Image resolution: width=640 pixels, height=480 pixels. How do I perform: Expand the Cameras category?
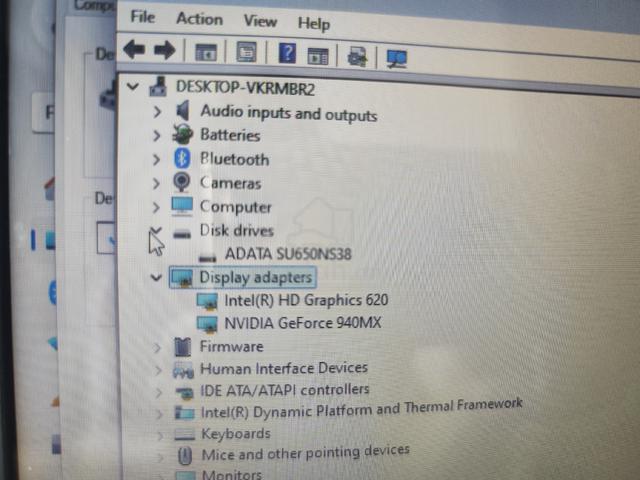click(156, 183)
